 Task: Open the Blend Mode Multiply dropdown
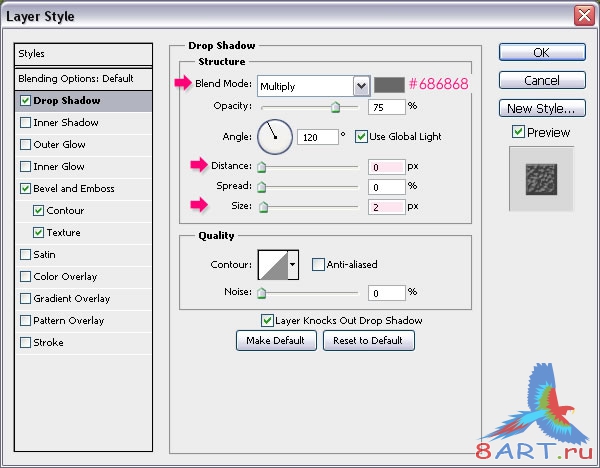313,86
